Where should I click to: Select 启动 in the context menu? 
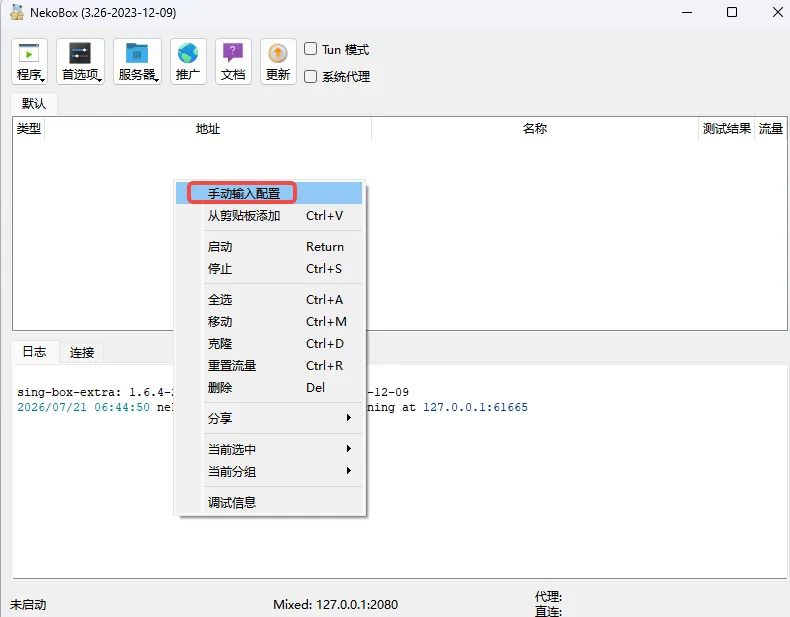[x=269, y=247]
